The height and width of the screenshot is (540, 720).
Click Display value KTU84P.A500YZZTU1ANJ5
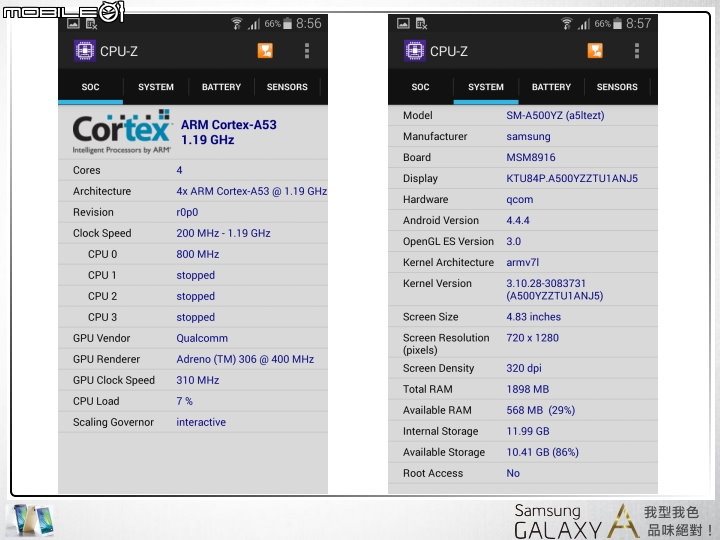coord(572,179)
